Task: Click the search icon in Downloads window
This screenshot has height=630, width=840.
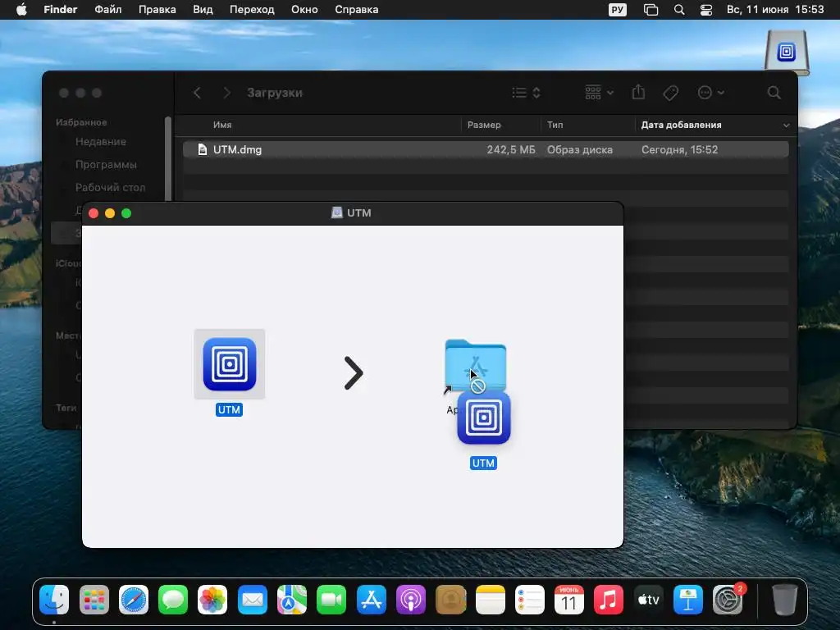Action: pyautogui.click(x=774, y=93)
